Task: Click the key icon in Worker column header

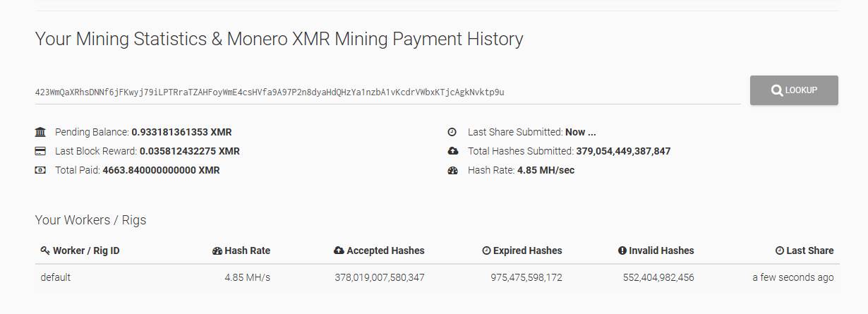Action: [45, 250]
